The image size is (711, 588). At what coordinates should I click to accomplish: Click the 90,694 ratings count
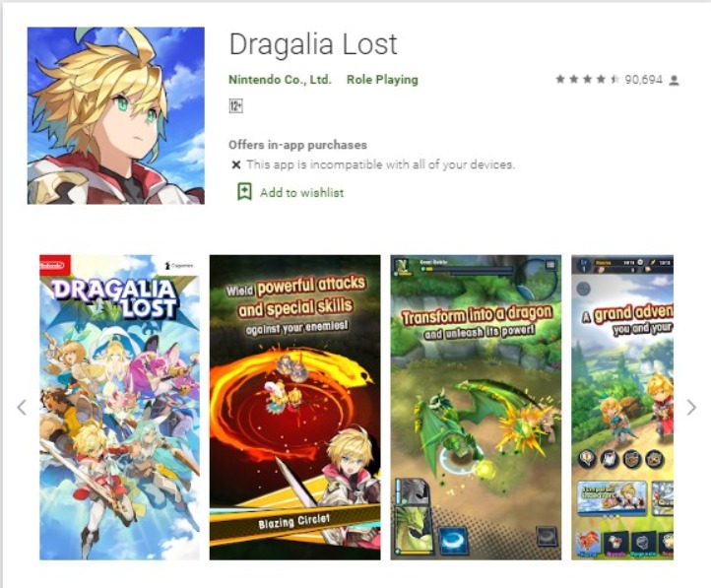click(x=643, y=80)
